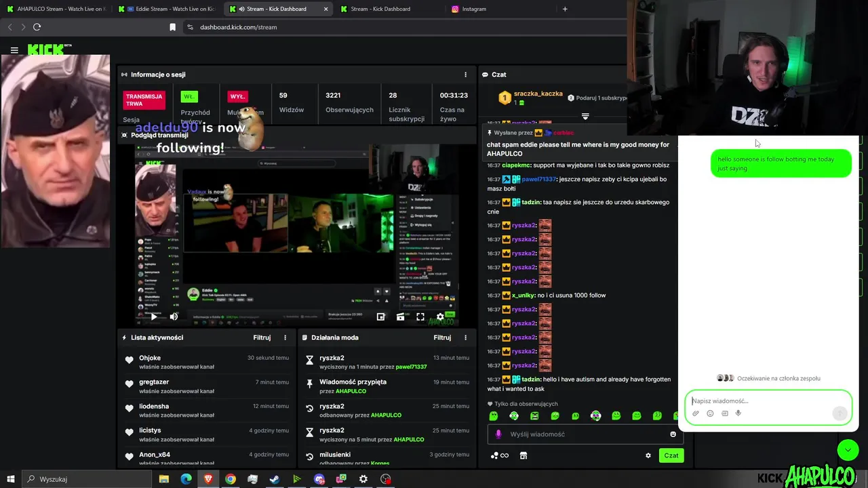Open Windows Start menu
This screenshot has width=868, height=488.
[x=10, y=479]
